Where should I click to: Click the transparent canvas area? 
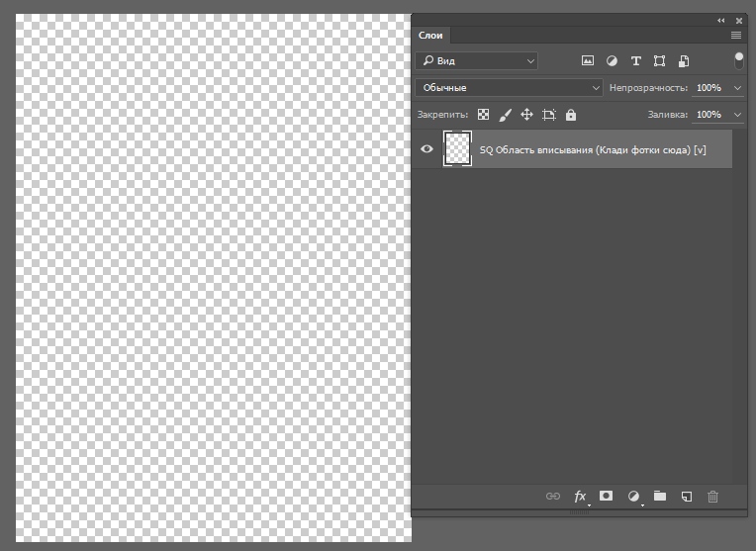click(x=213, y=278)
